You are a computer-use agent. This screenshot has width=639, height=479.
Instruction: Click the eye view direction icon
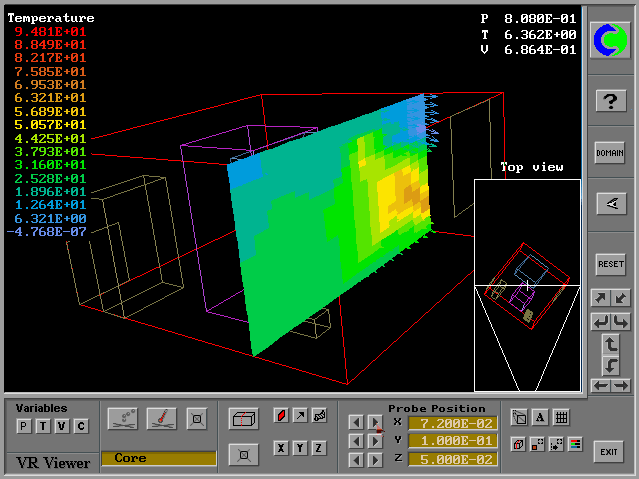click(x=610, y=203)
